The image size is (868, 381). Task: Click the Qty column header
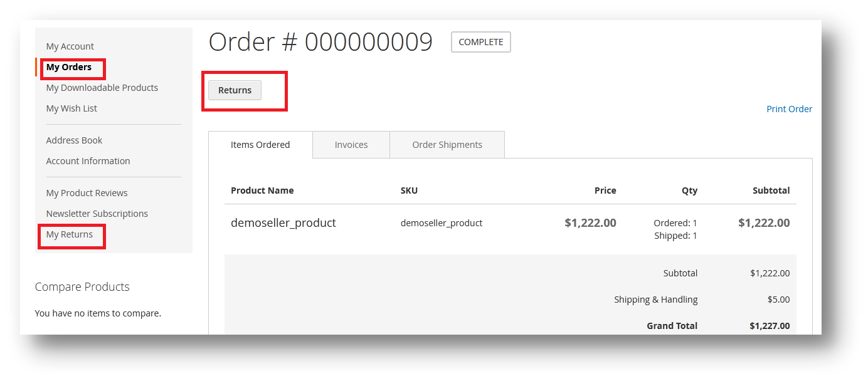coord(689,190)
